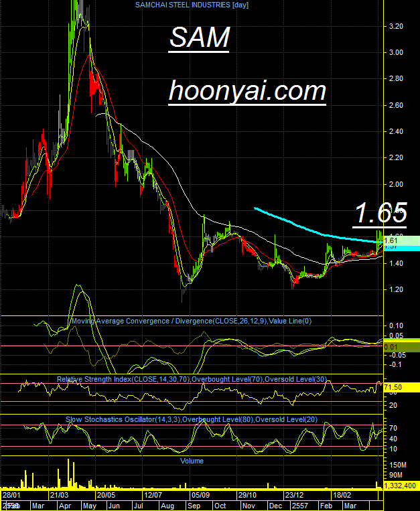Click the 1.65 target price annotation

380,213
